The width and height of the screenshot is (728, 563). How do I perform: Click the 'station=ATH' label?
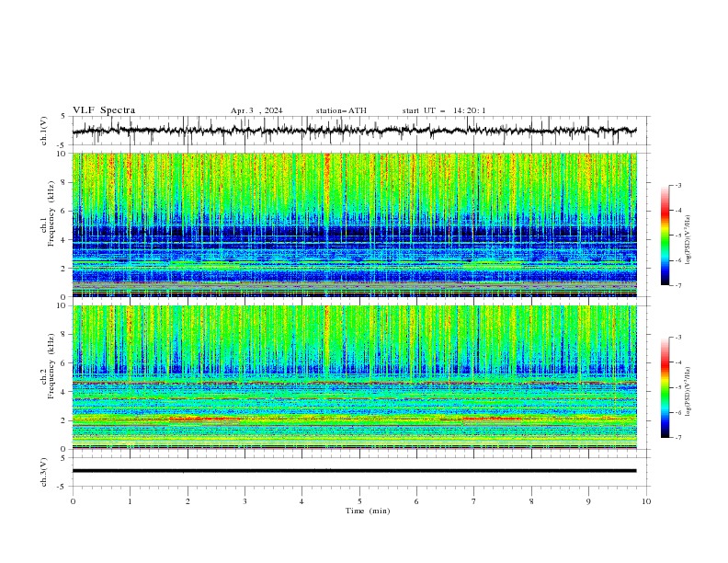pos(341,110)
